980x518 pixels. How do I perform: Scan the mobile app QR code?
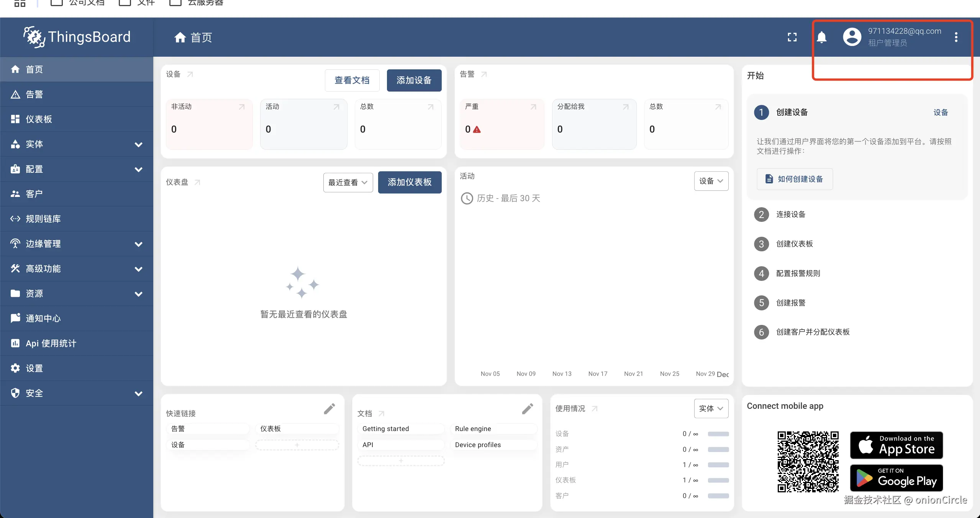tap(808, 461)
